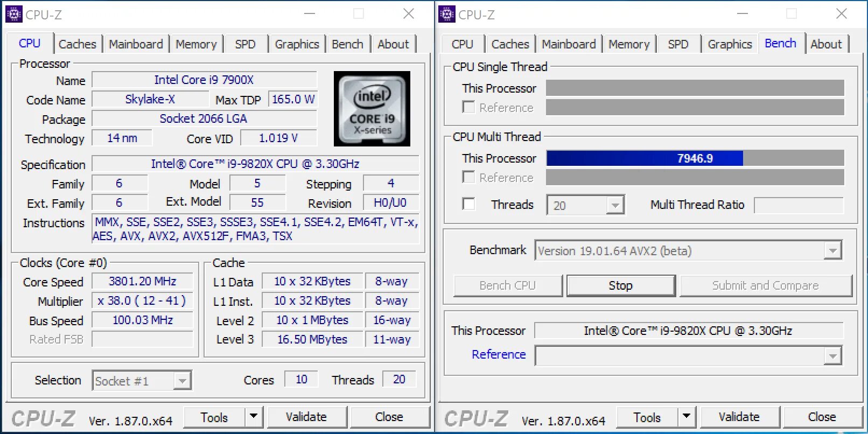
Task: Click the Multi Thread Ratio field
Action: (799, 205)
